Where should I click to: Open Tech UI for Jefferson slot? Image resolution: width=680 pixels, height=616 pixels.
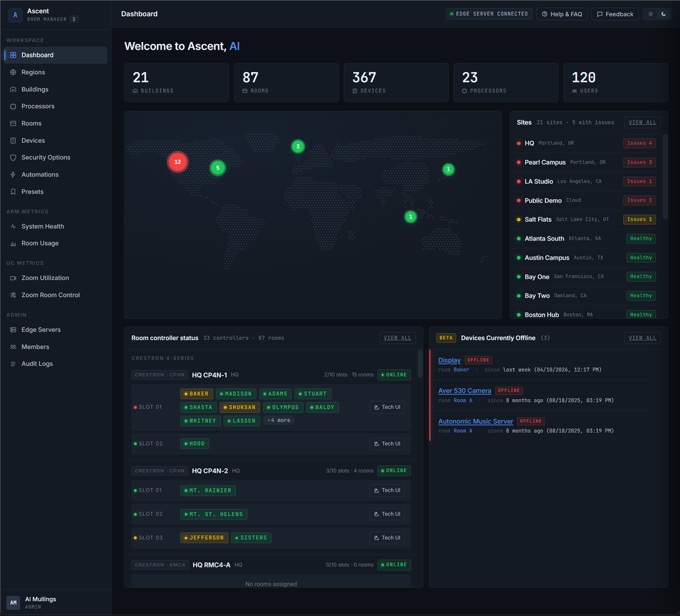387,538
